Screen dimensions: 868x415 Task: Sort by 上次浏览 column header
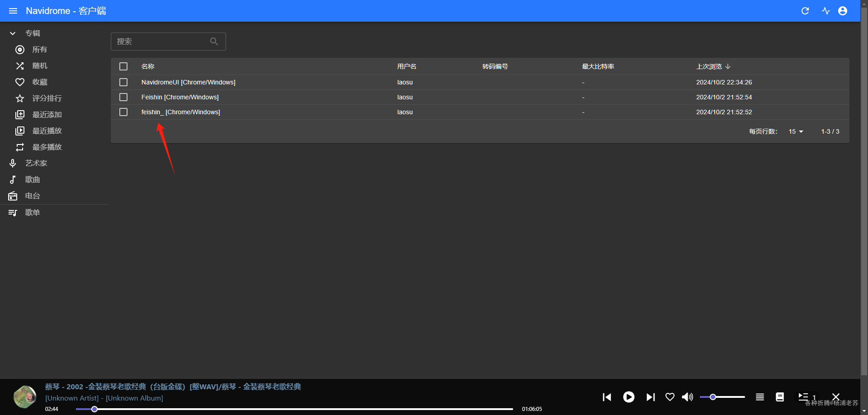pyautogui.click(x=713, y=66)
